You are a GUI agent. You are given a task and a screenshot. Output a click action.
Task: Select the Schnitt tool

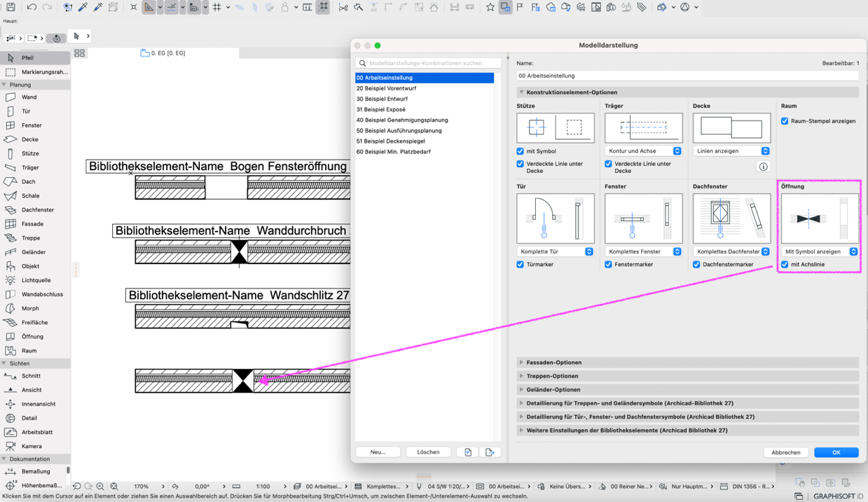(x=35, y=376)
